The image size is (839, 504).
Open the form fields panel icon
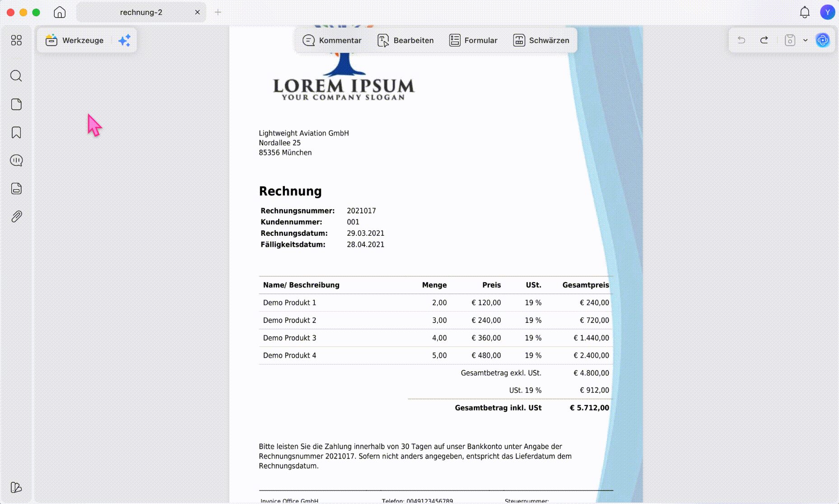point(16,188)
